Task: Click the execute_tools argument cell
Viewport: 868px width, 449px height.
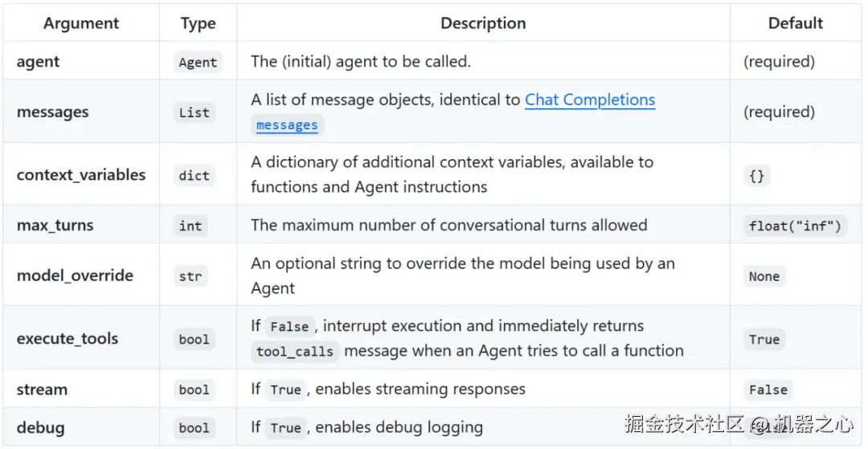Action: click(68, 338)
